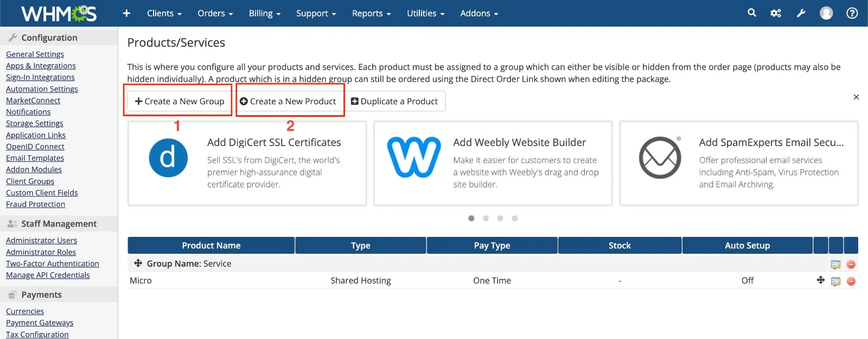
Task: Click the Shared Hosting type cell
Action: pyautogui.click(x=361, y=280)
